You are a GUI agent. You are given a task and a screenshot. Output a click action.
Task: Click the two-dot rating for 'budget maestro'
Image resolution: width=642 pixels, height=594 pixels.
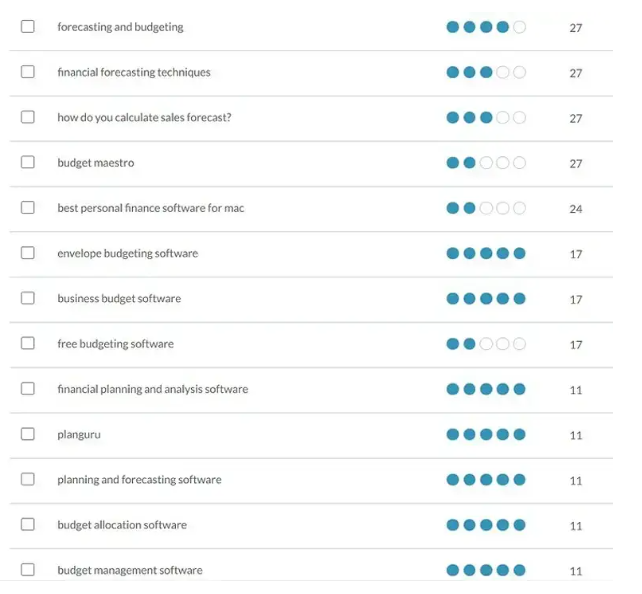(486, 163)
